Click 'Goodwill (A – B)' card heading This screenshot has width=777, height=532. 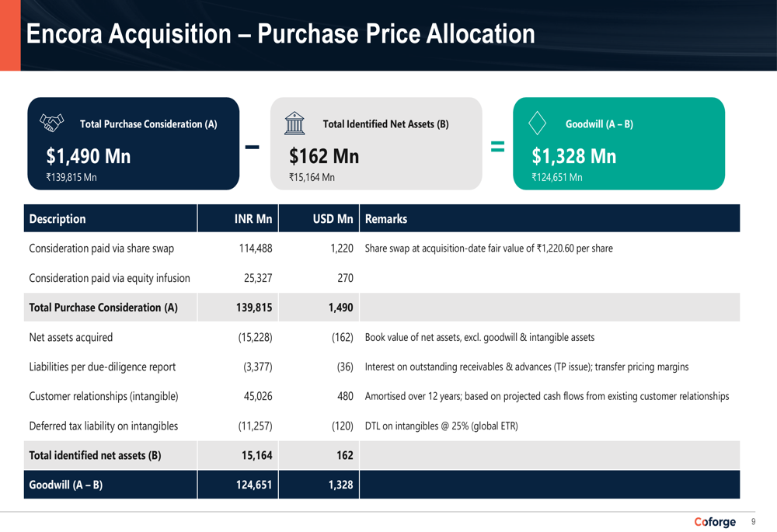[599, 123]
